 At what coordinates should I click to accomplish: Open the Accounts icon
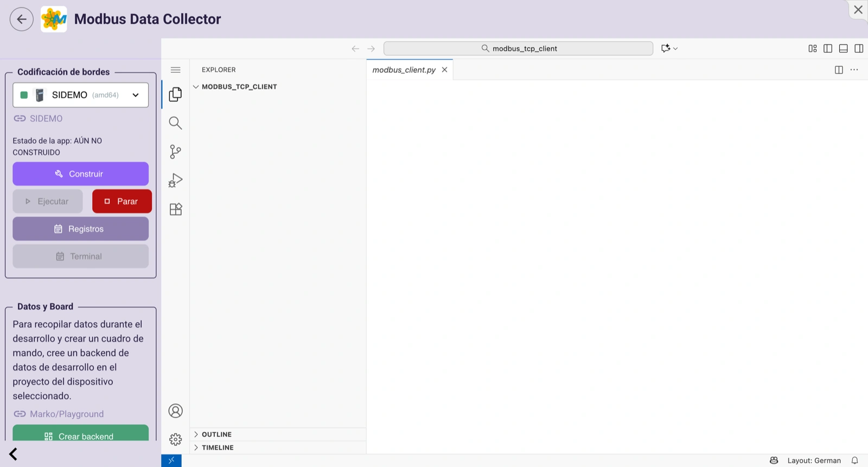pyautogui.click(x=175, y=411)
